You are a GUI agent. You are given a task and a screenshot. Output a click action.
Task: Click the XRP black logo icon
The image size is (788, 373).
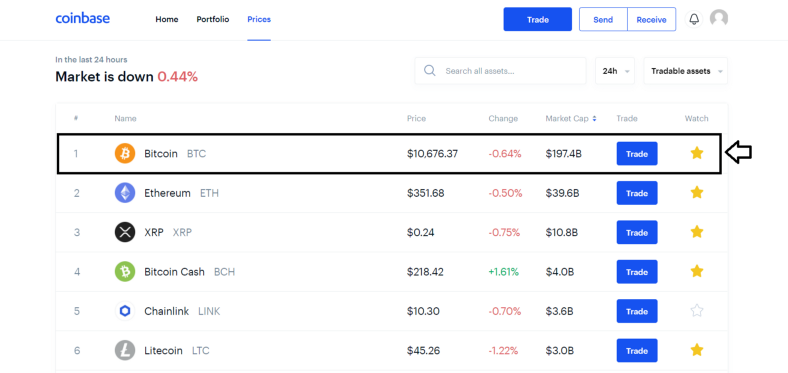(x=125, y=232)
